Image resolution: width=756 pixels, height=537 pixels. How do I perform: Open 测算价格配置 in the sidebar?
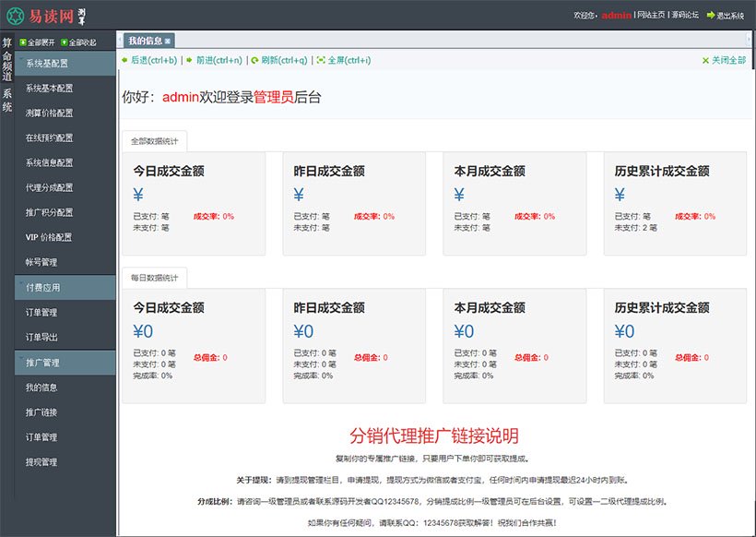[49, 113]
